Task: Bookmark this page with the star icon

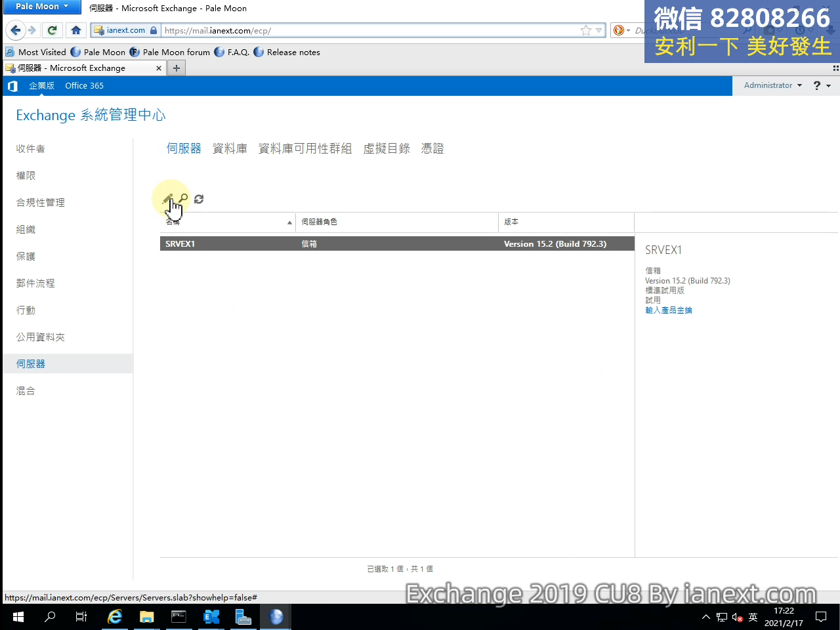Action: [585, 30]
